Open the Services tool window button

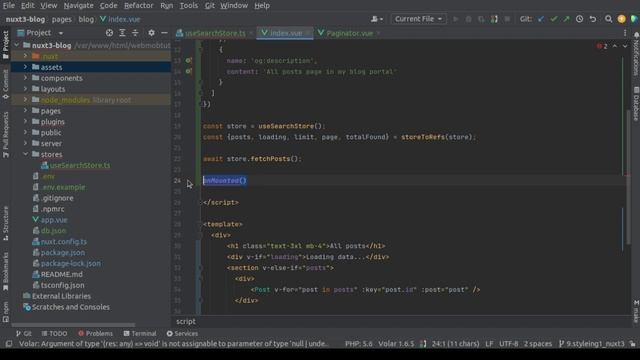point(182,333)
